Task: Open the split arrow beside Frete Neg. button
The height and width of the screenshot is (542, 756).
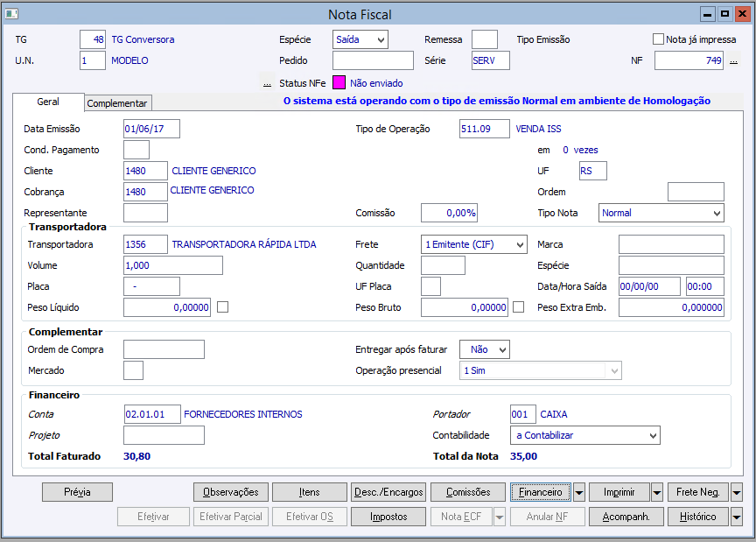Action: tap(737, 492)
